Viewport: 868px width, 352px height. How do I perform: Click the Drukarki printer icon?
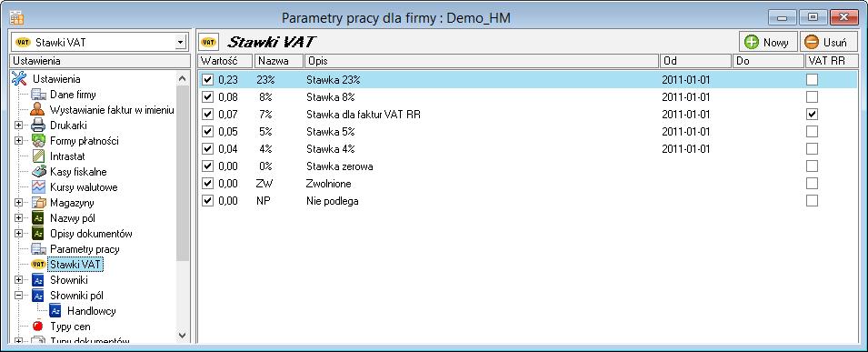(37, 126)
